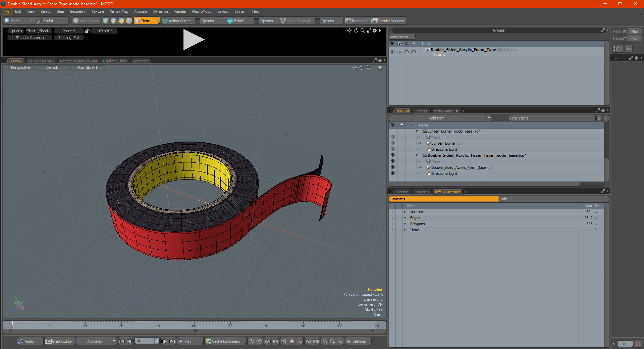Screen dimensions: 644x349
Task: Open the Render Window
Action: tap(388, 21)
